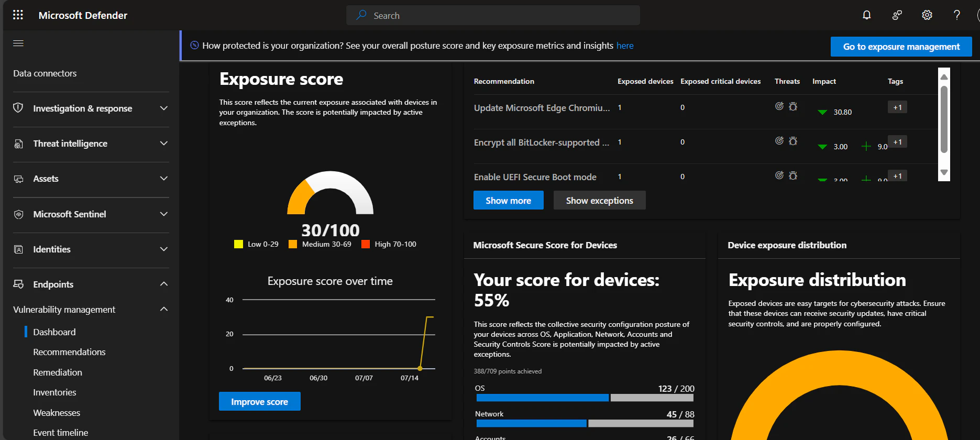Click the Endpoints icon in the sidebar
Screen dimensions: 980x440
coord(18,284)
